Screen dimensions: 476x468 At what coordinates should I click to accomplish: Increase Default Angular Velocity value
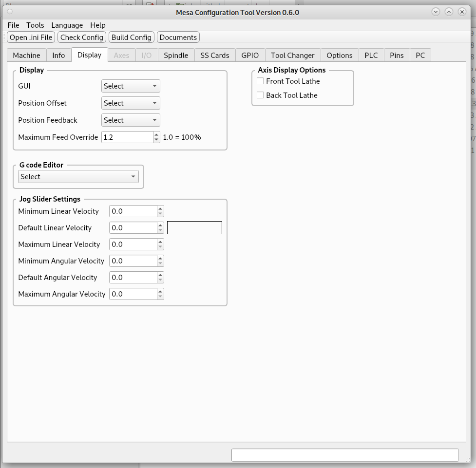pyautogui.click(x=160, y=275)
